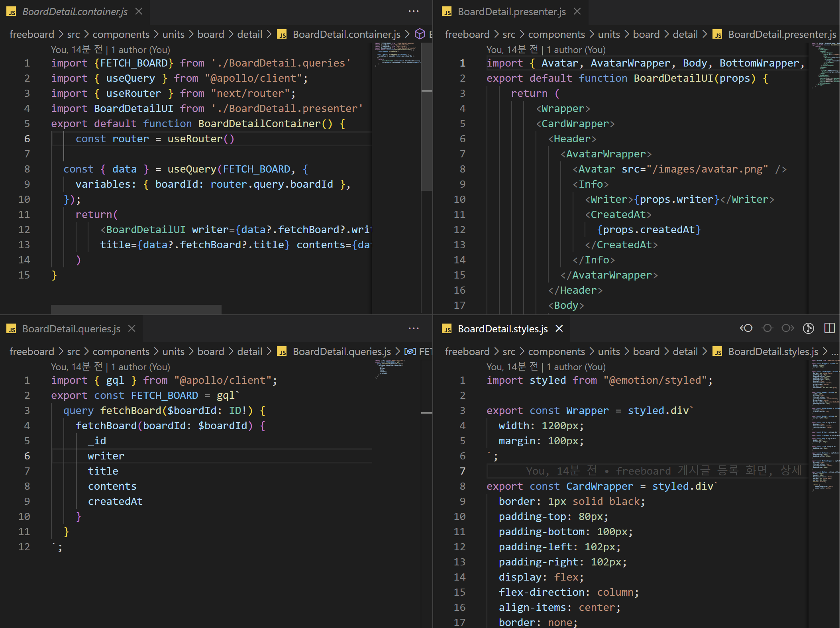Viewport: 840px width, 628px height.
Task: Click '@emotion/styled' import string
Action: click(x=655, y=380)
